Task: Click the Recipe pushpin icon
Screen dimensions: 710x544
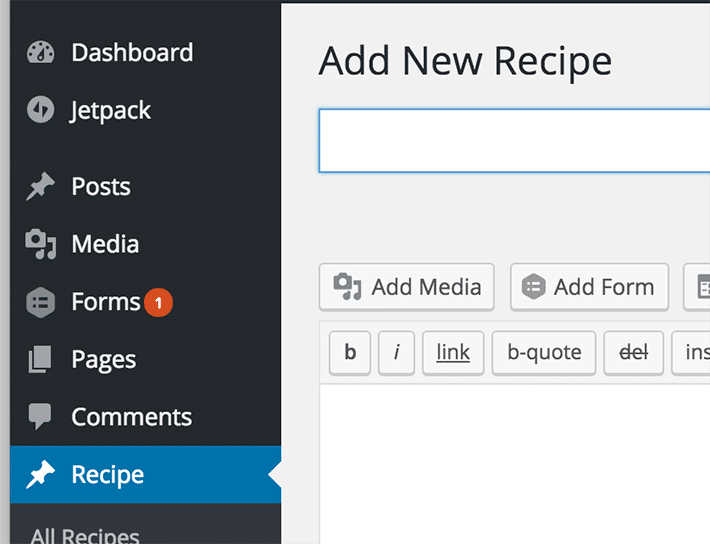Action: coord(40,475)
